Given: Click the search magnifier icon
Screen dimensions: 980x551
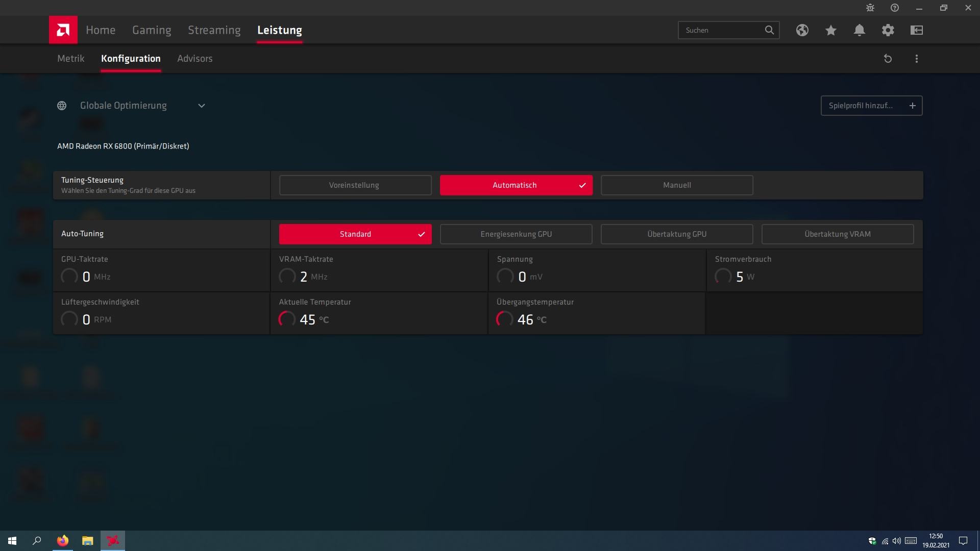Looking at the screenshot, I should [x=769, y=30].
